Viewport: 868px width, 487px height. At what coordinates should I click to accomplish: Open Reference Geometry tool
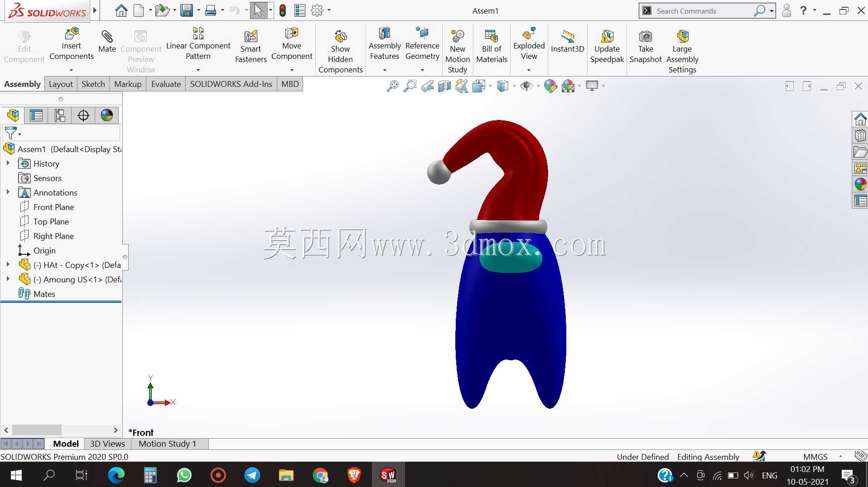point(422,43)
